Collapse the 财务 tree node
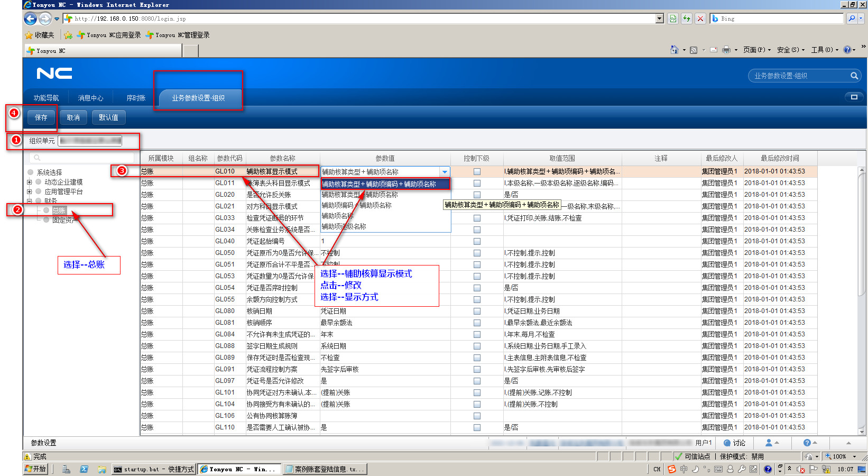The width and height of the screenshot is (868, 476). tap(30, 201)
